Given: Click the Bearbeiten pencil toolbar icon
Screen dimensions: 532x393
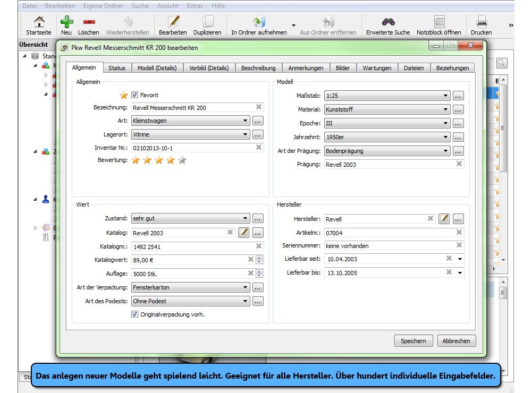Looking at the screenshot, I should [173, 22].
